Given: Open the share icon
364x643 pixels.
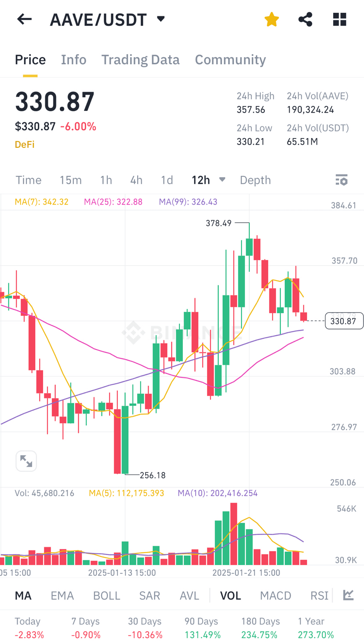Looking at the screenshot, I should 305,19.
